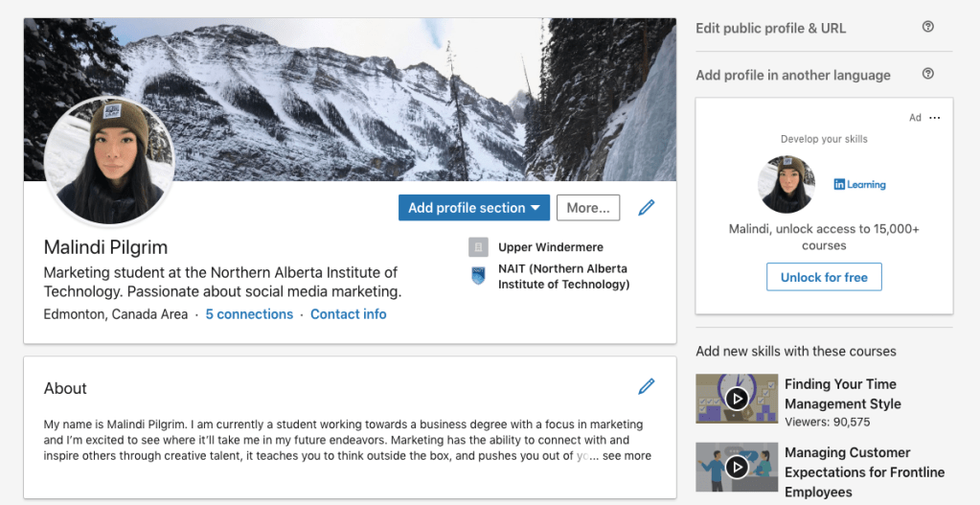Open the Contact info link

(349, 314)
